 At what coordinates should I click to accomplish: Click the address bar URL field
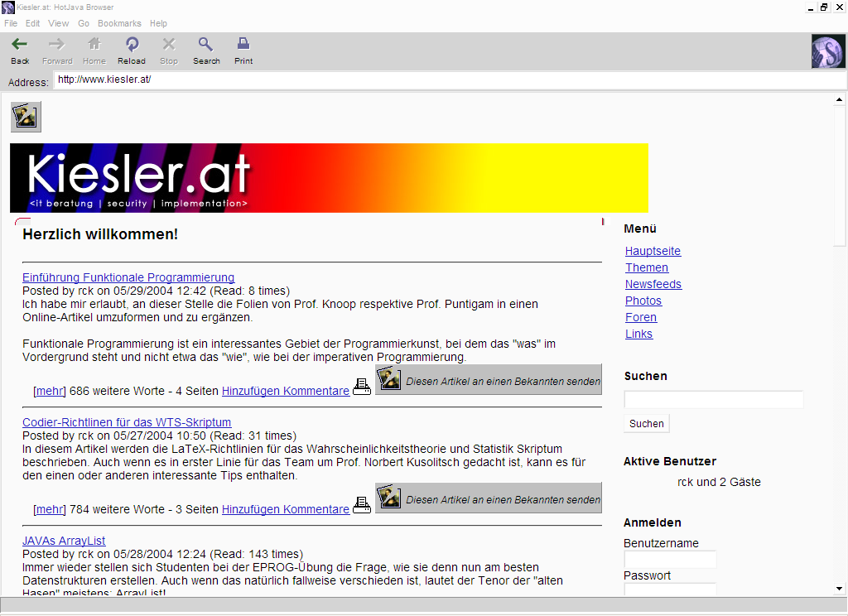coord(447,80)
